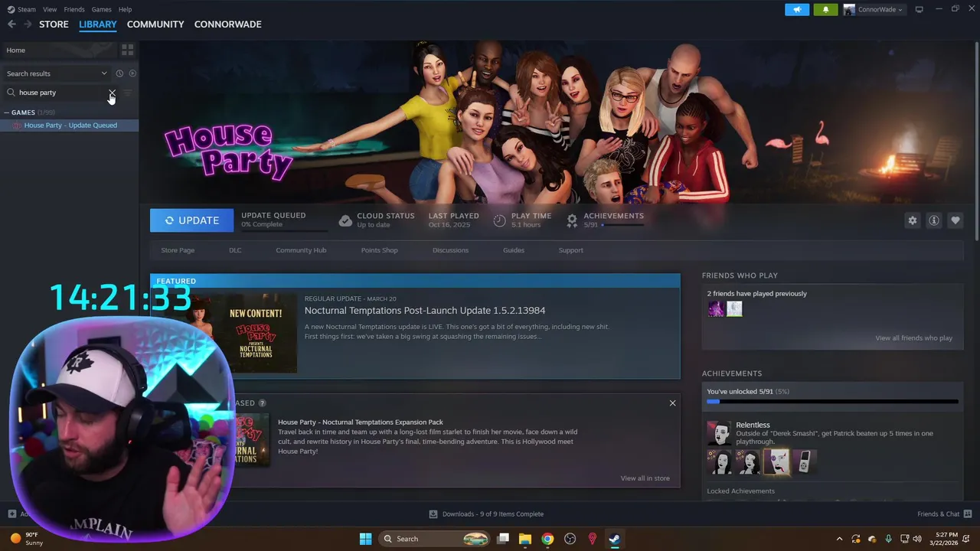Click the blue UPDATE button
Viewport: 980px width, 551px height.
[x=191, y=220]
